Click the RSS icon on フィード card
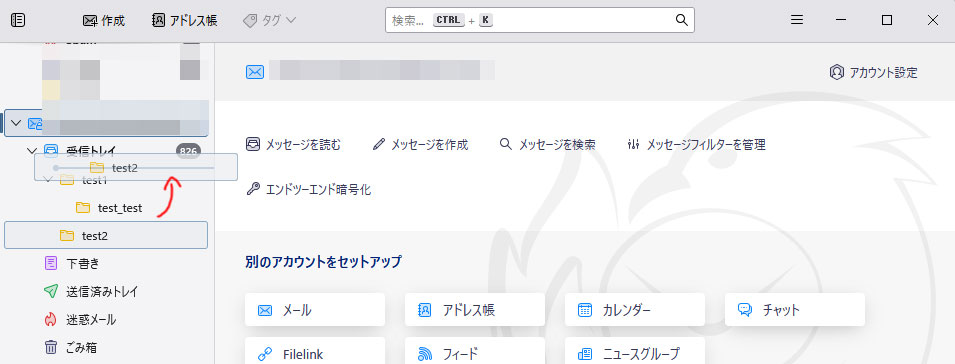The image size is (955, 364). point(425,354)
